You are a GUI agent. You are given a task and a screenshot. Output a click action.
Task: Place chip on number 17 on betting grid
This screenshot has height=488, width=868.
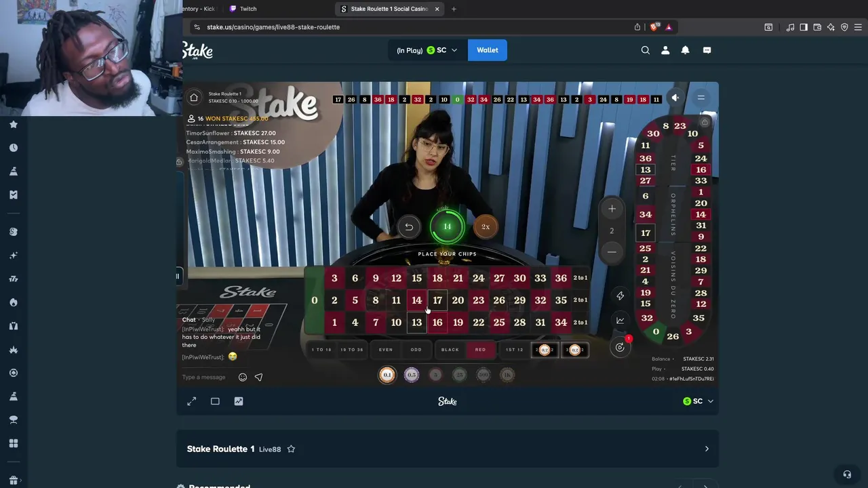(x=437, y=300)
